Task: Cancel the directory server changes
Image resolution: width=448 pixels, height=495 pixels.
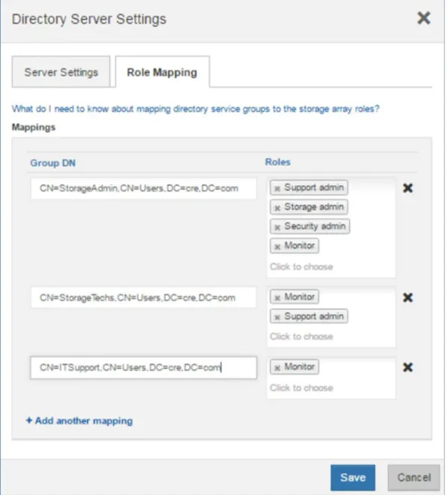Action: (x=413, y=477)
